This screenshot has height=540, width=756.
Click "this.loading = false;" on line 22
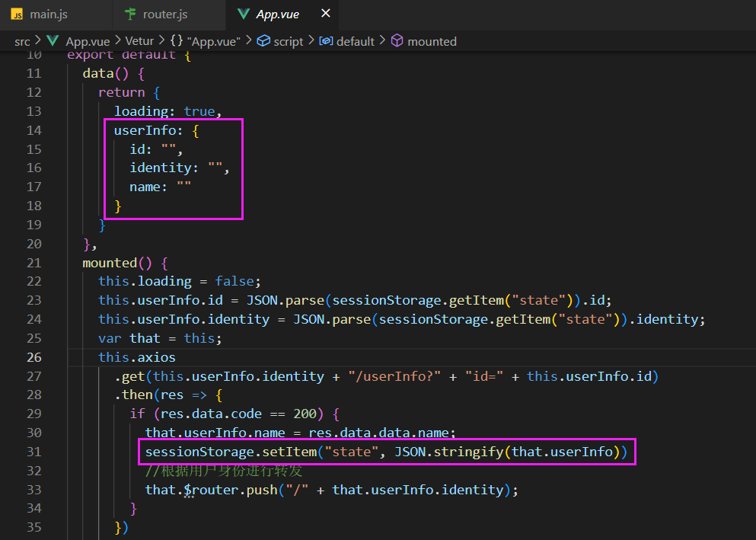click(180, 281)
